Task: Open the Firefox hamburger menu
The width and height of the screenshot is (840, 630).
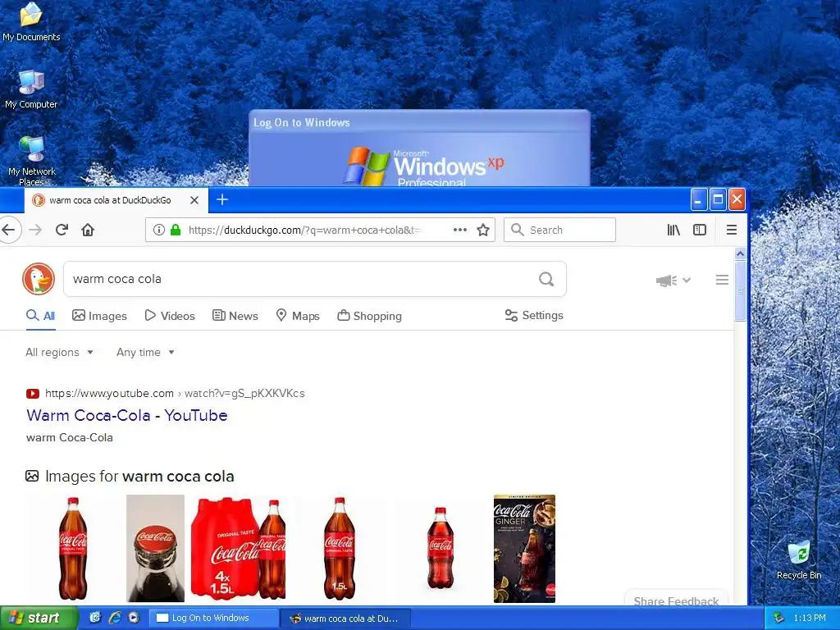Action: coord(731,230)
